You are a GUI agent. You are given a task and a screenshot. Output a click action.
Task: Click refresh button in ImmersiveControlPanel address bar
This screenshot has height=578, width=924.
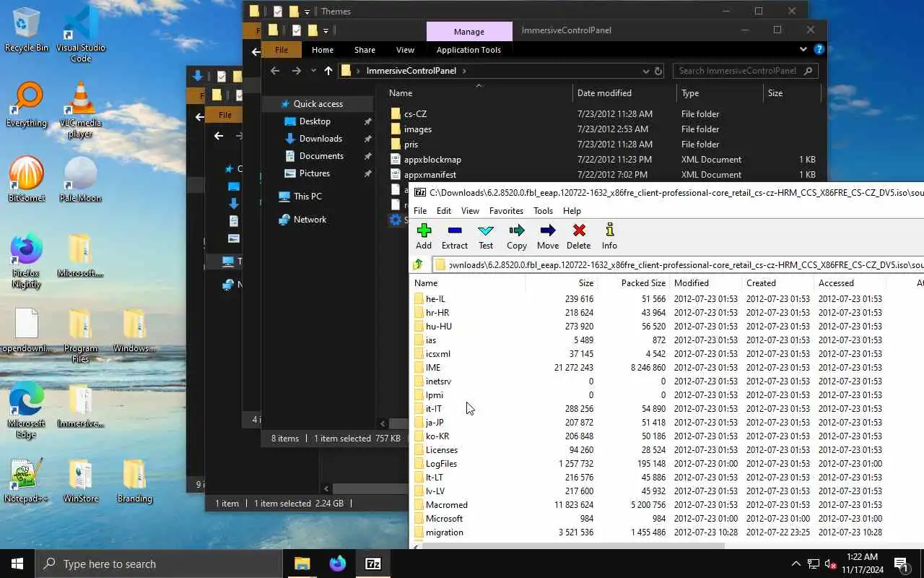pos(658,71)
